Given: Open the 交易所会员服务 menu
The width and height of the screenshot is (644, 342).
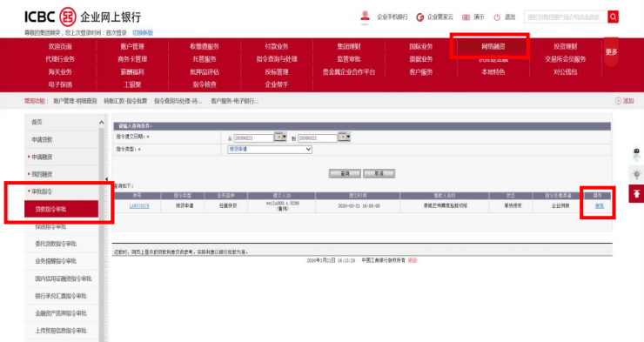Looking at the screenshot, I should (565, 59).
